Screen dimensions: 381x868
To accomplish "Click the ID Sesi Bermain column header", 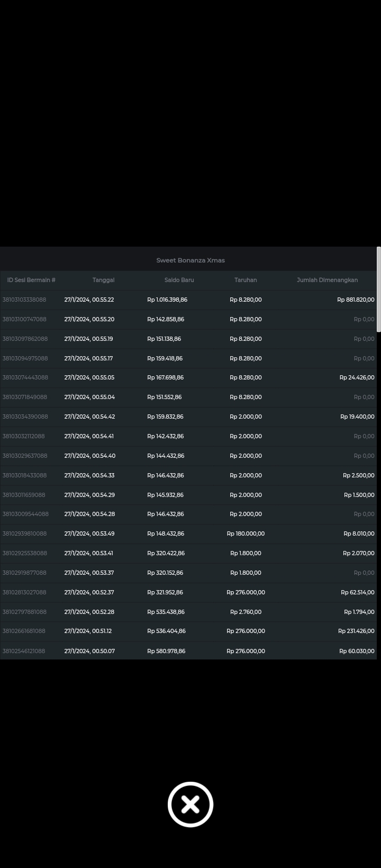I will pyautogui.click(x=31, y=280).
